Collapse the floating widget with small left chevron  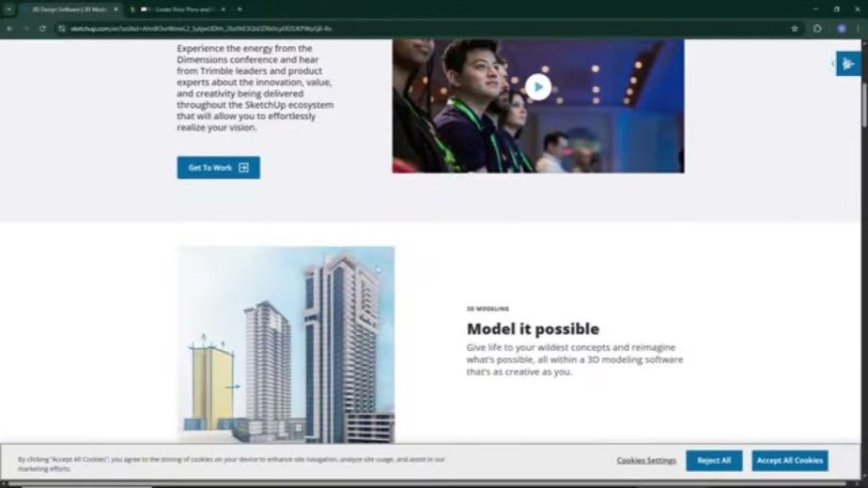click(x=832, y=64)
